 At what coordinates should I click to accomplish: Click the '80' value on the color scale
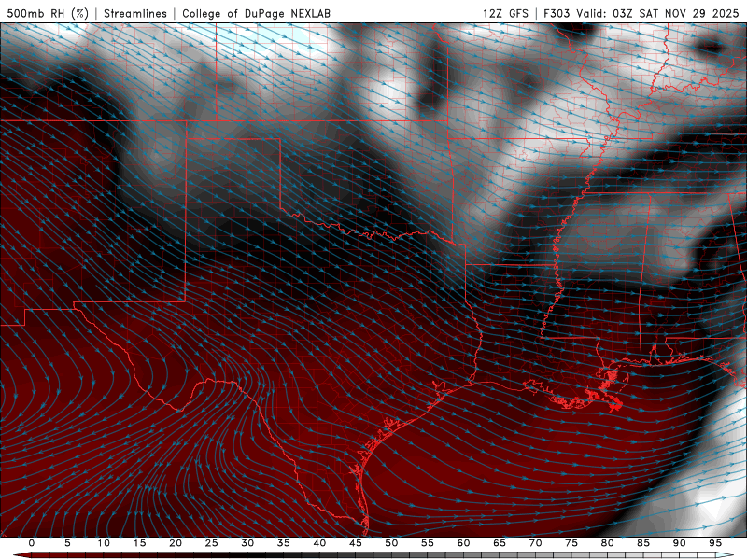pyautogui.click(x=608, y=543)
